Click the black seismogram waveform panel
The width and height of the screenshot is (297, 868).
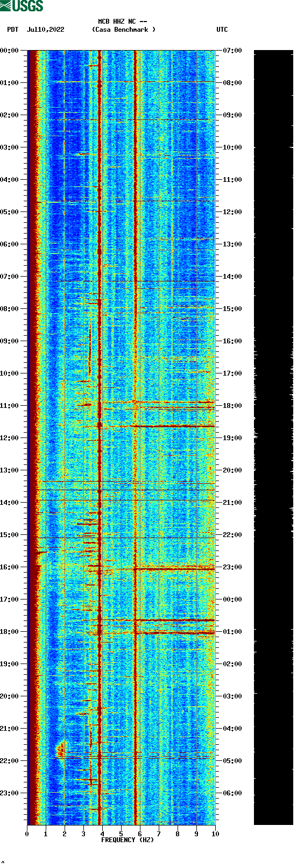pyautogui.click(x=273, y=437)
